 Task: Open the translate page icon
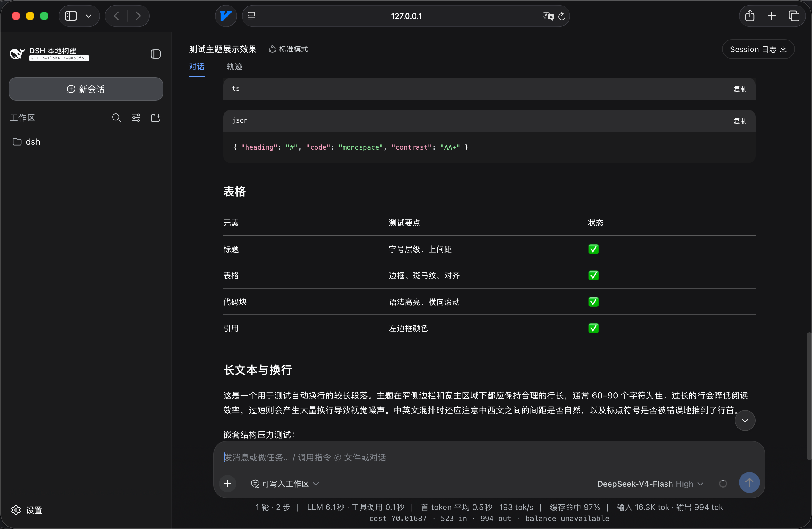(548, 16)
